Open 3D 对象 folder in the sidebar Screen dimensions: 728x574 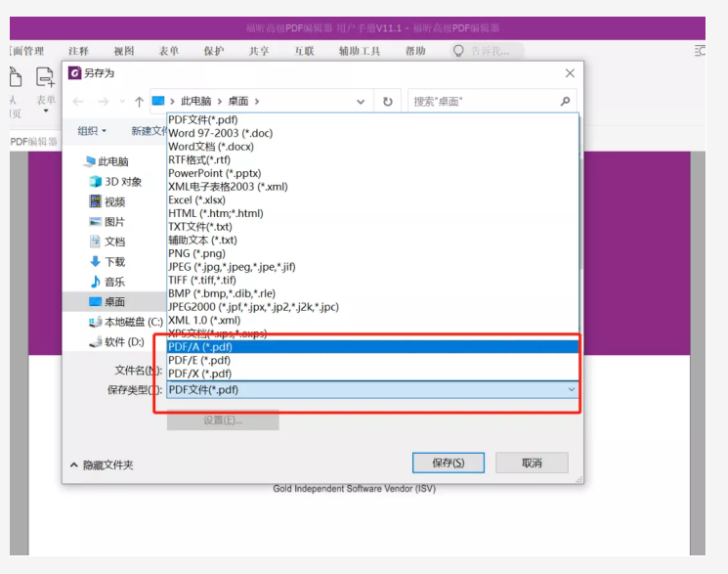[116, 182]
